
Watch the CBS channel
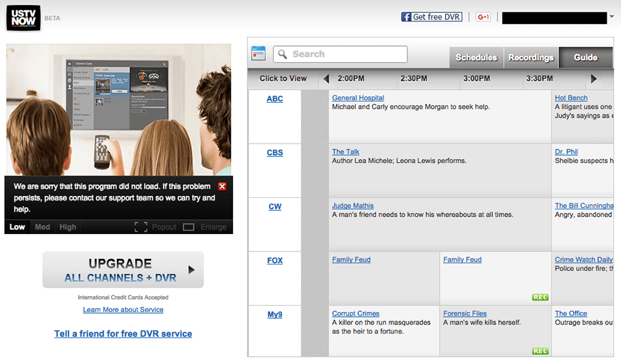[275, 153]
